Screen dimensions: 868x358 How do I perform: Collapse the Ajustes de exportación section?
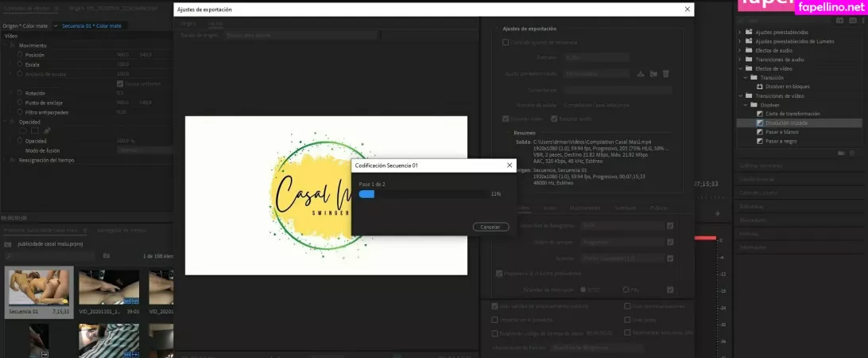click(497, 29)
